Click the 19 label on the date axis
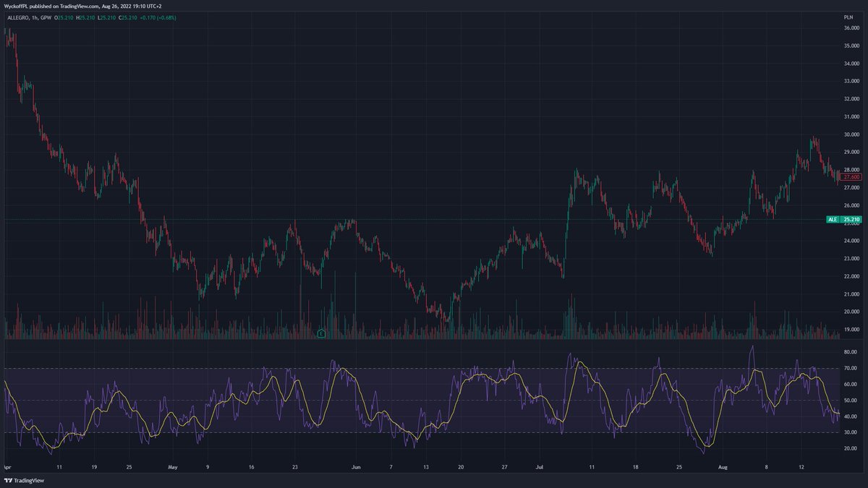The width and height of the screenshot is (868, 488). 94,467
